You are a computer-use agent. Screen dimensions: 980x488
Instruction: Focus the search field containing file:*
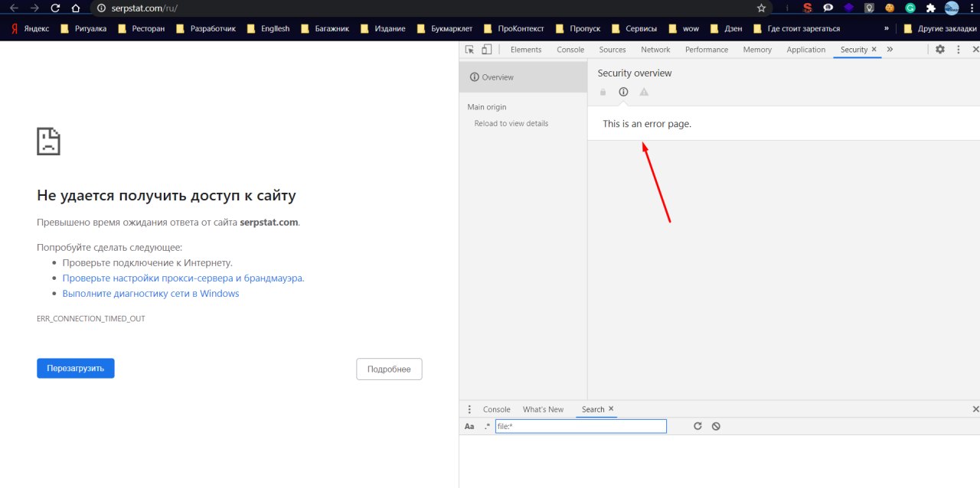click(x=581, y=426)
